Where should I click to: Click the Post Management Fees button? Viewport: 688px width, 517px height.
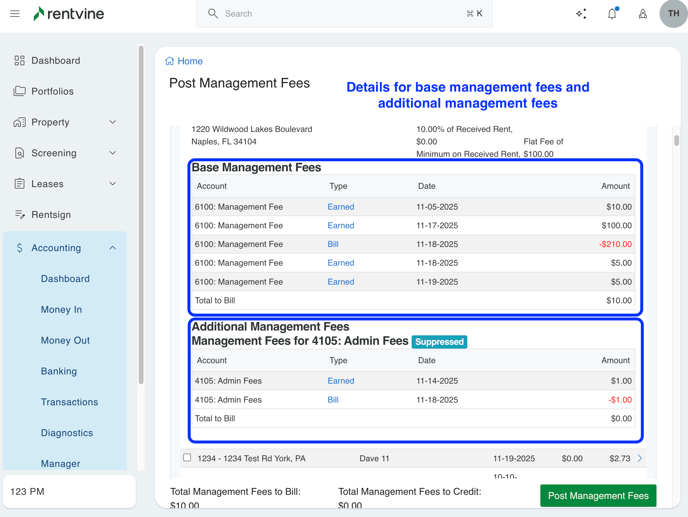pos(598,496)
